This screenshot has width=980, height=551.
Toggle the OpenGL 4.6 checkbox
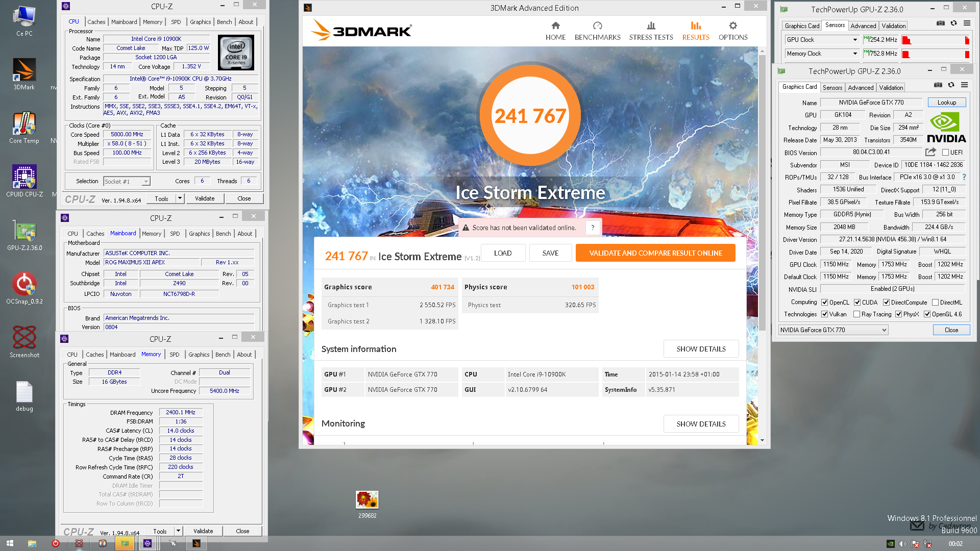point(927,314)
